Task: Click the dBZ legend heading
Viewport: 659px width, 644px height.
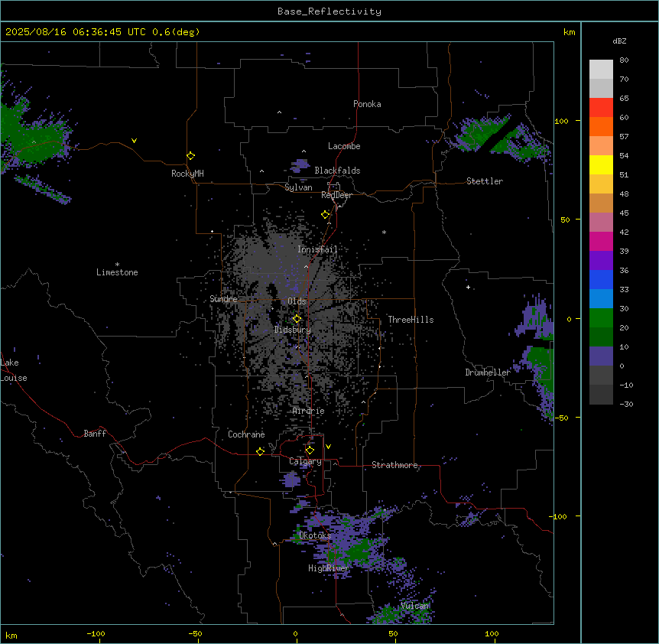Action: pyautogui.click(x=619, y=41)
